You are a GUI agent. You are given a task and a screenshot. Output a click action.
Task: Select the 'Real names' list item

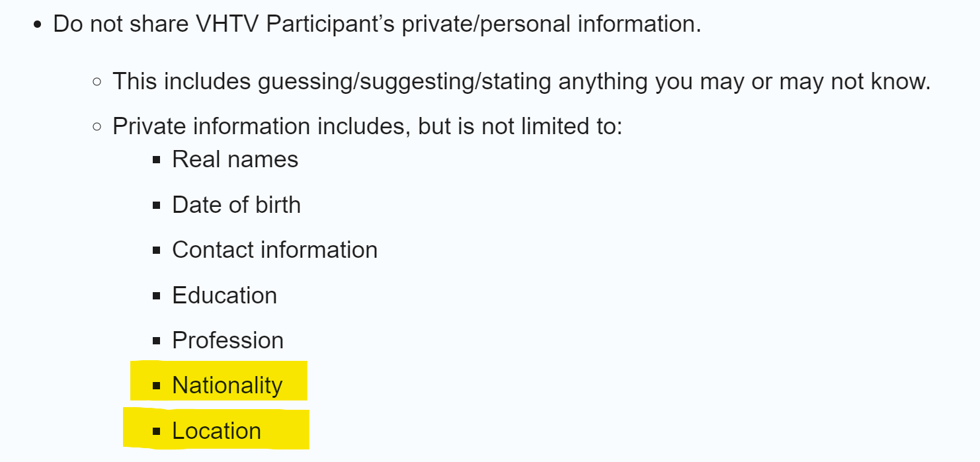235,159
